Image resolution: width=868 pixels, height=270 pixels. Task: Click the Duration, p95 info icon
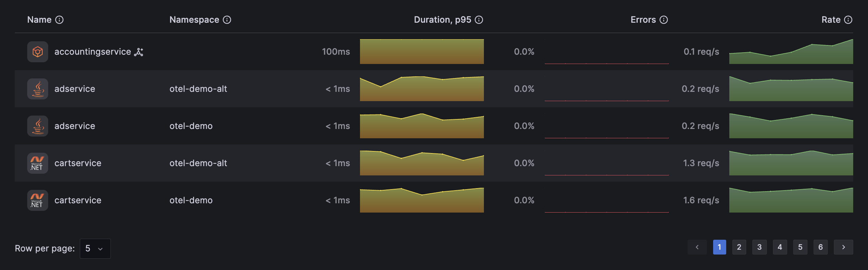(x=479, y=20)
